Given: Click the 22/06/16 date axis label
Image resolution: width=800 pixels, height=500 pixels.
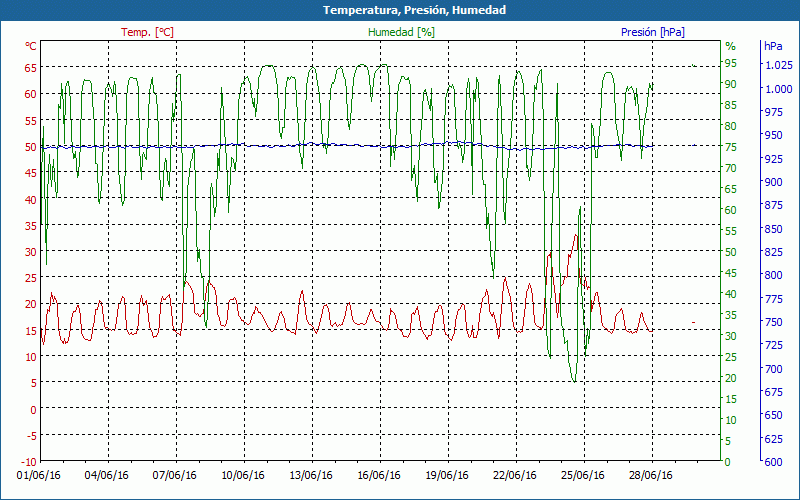Looking at the screenshot, I should coord(515,476).
